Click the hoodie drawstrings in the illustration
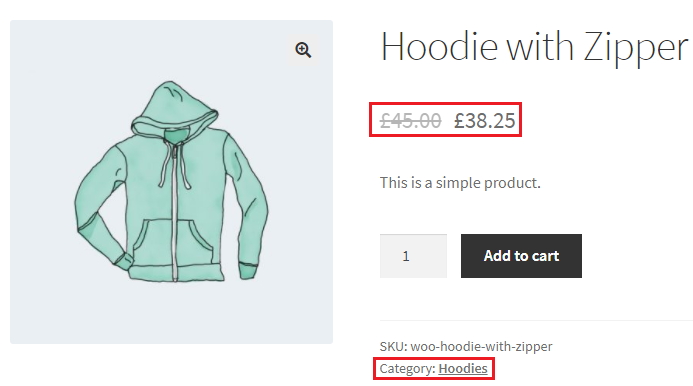Viewport: 693px width, 386px height. [175, 166]
